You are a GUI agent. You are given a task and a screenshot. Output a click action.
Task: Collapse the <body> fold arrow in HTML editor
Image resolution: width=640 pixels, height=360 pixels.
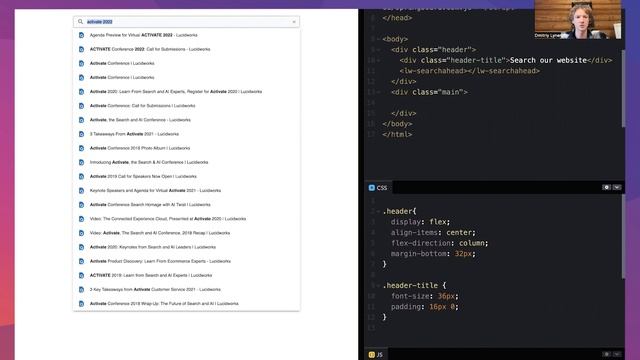(378, 39)
